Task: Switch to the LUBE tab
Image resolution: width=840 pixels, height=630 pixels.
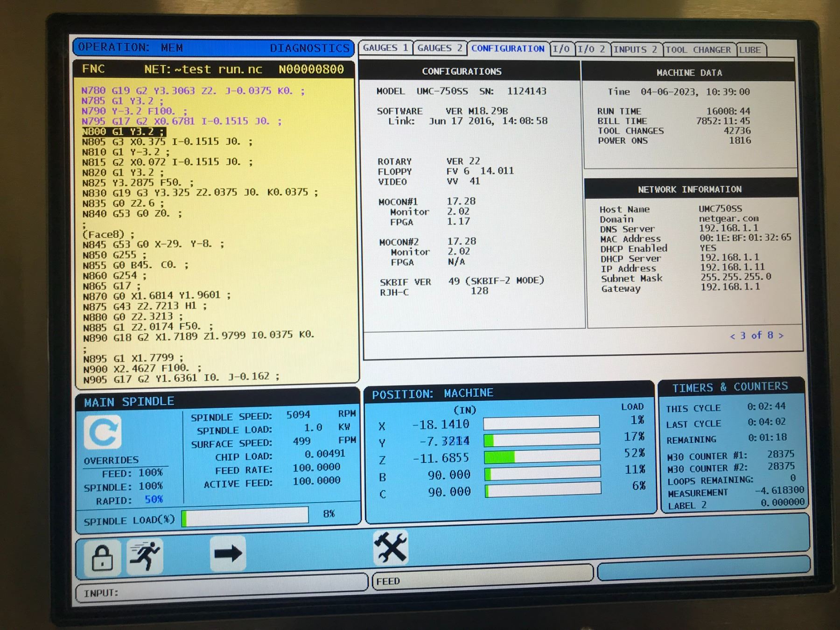Action: (749, 50)
